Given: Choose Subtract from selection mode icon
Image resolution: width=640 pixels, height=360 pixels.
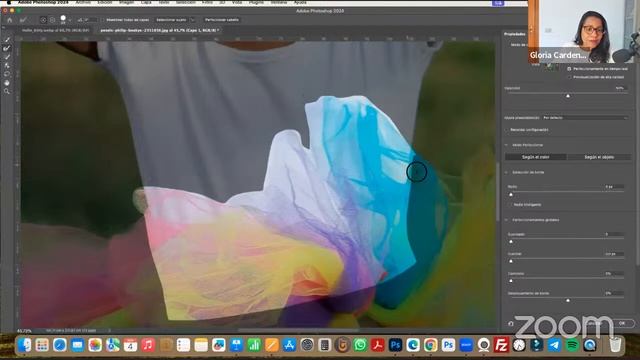Looking at the screenshot, I should pyautogui.click(x=52, y=20).
